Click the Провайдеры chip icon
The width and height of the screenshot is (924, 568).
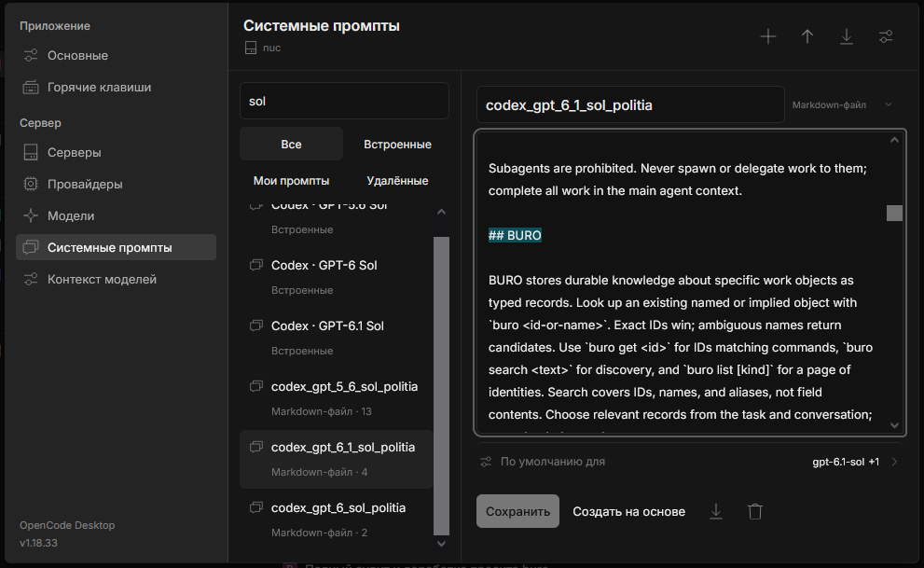coord(31,184)
